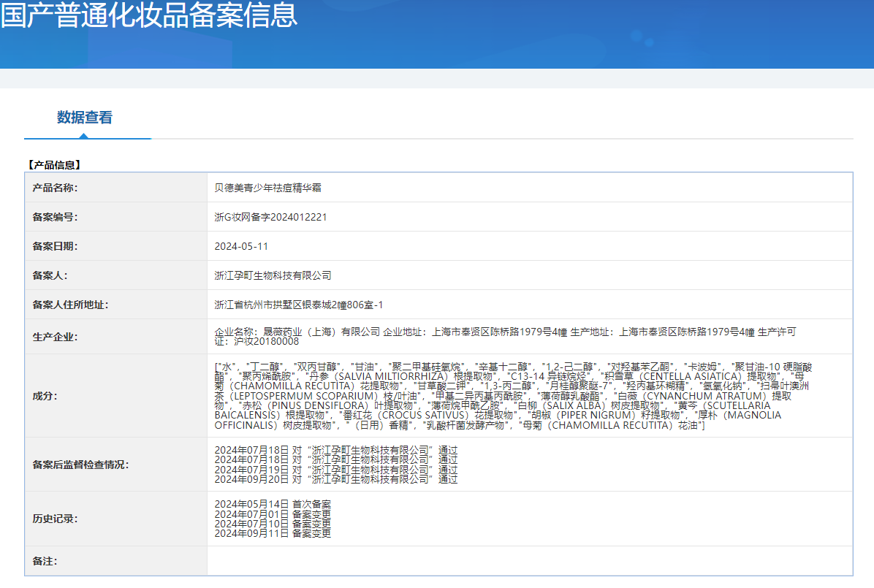The width and height of the screenshot is (874, 588).
Task: Click the 备案日期 row label
Action: [55, 246]
